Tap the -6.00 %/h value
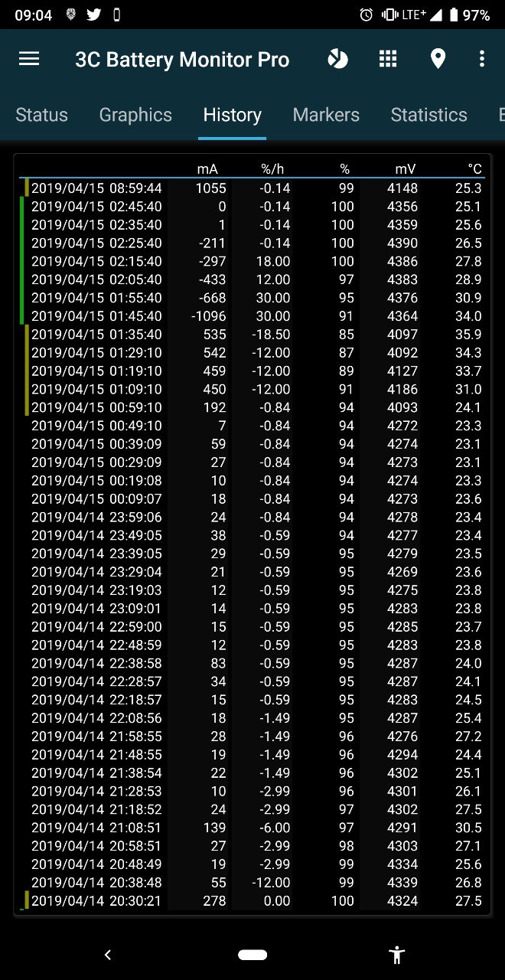Image resolution: width=505 pixels, height=980 pixels. (x=275, y=828)
